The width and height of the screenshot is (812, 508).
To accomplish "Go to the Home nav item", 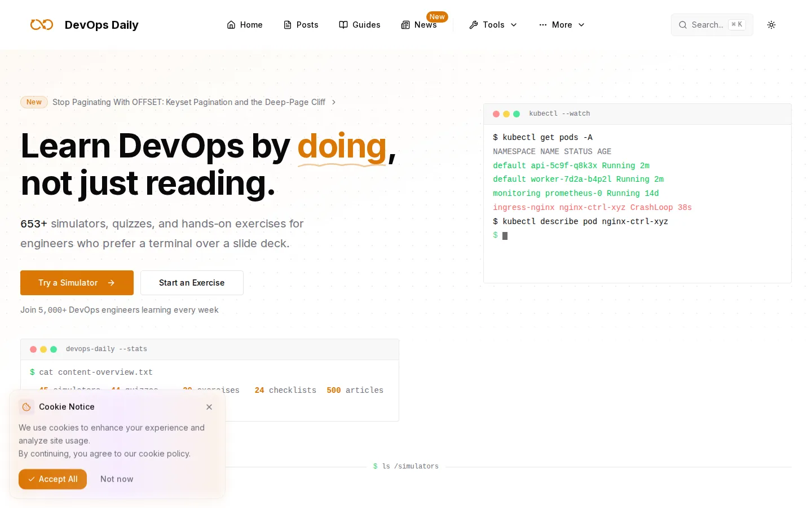I will (245, 25).
